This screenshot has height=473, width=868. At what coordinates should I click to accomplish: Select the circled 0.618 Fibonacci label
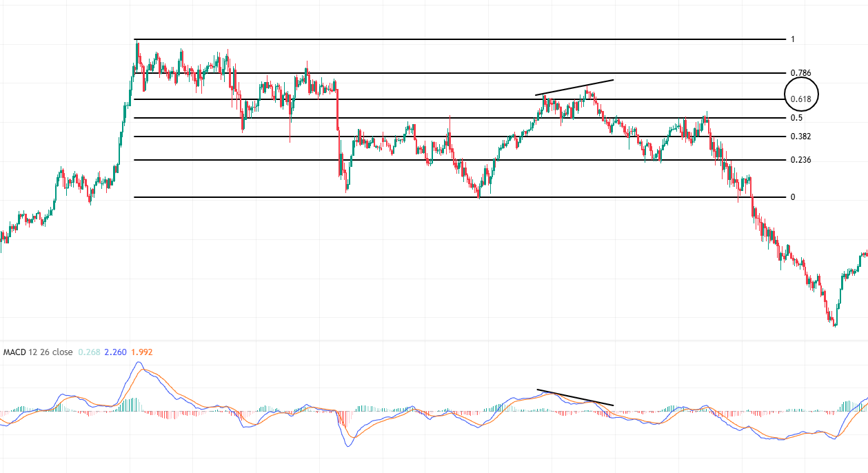click(x=801, y=99)
